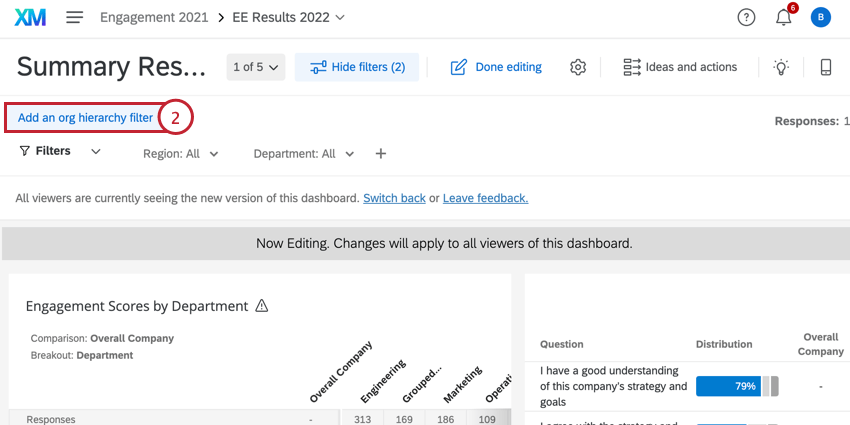Click the plus icon to add filter
Image resolution: width=850 pixels, height=425 pixels.
pyautogui.click(x=380, y=154)
